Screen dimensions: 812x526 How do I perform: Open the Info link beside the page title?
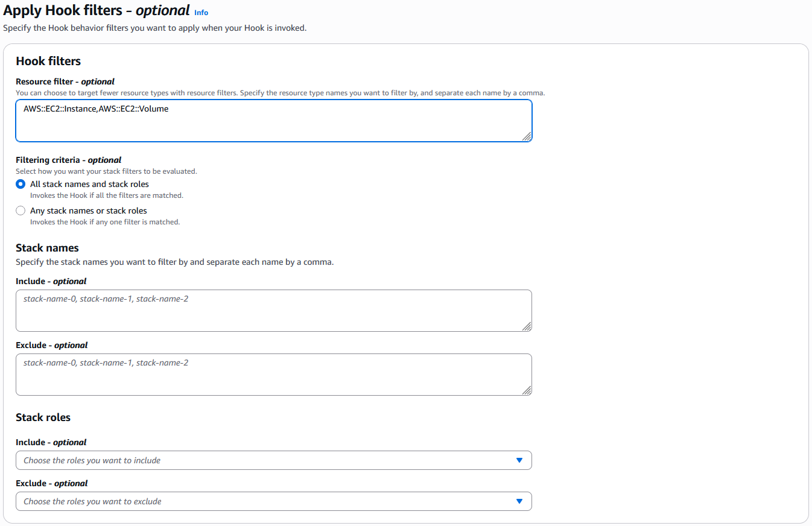coord(201,13)
